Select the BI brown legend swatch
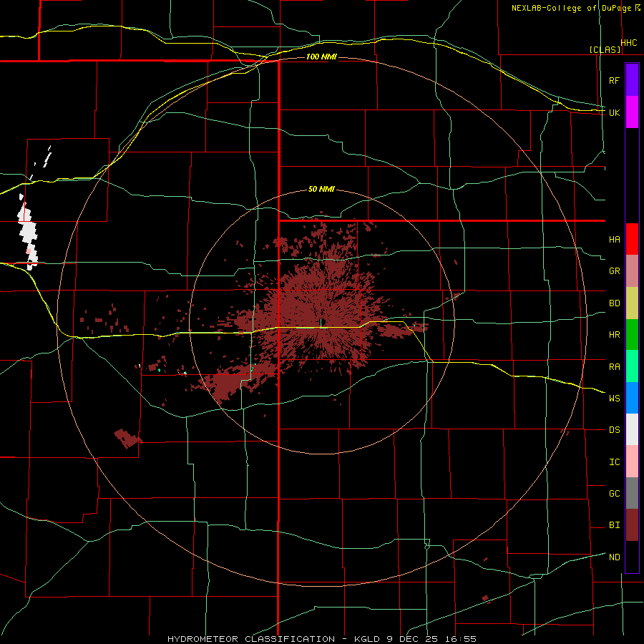 632,525
